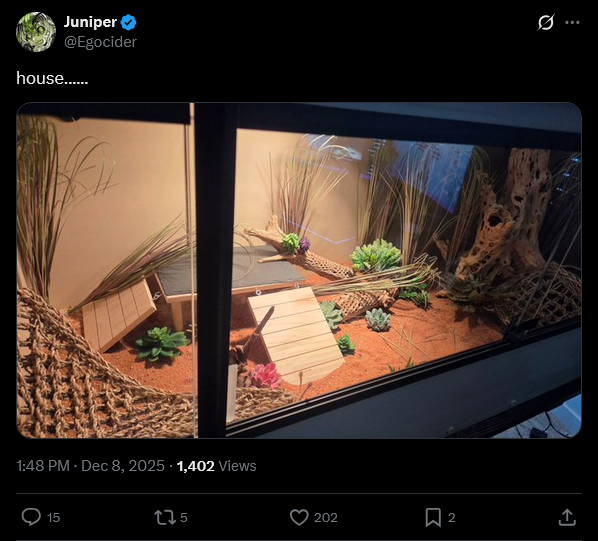Click the 2 bookmarks count

click(452, 518)
